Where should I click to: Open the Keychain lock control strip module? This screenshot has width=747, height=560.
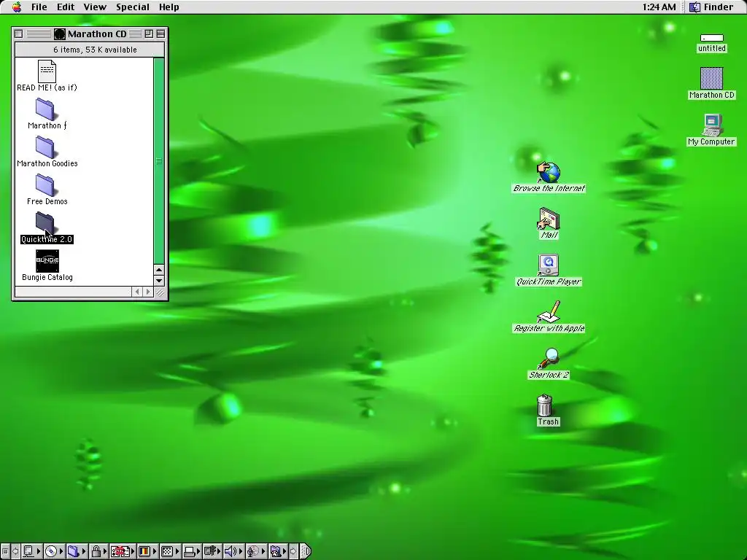(x=98, y=551)
